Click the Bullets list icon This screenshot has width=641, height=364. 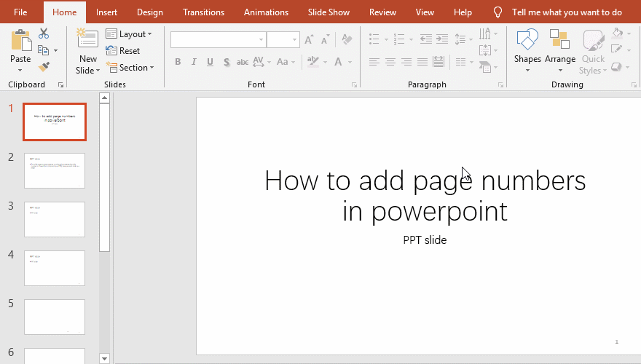point(374,39)
